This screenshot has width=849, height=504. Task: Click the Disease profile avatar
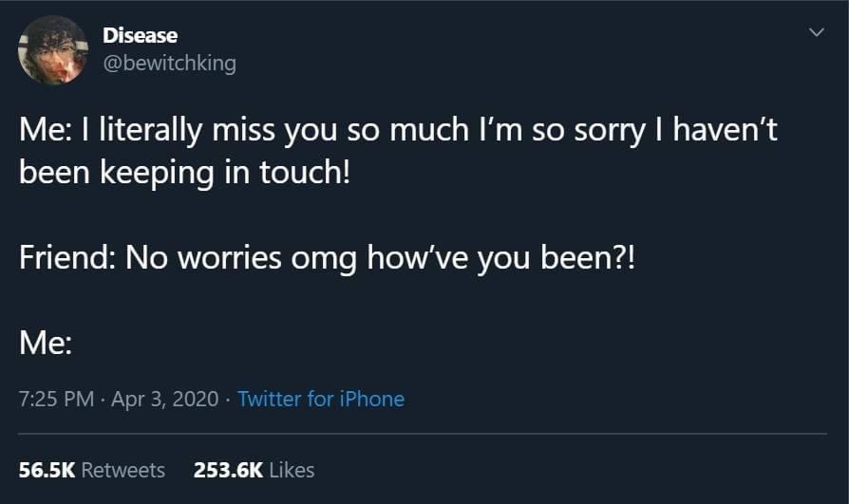click(52, 50)
